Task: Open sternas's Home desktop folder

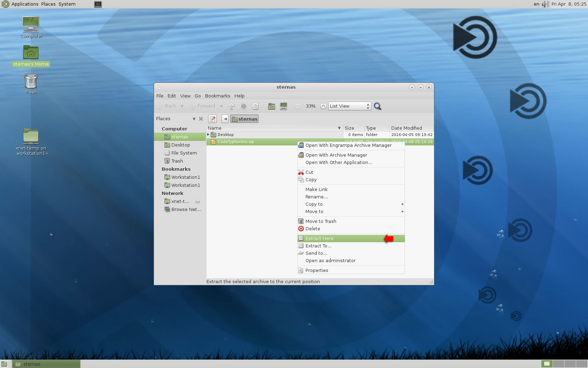Action: click(31, 56)
